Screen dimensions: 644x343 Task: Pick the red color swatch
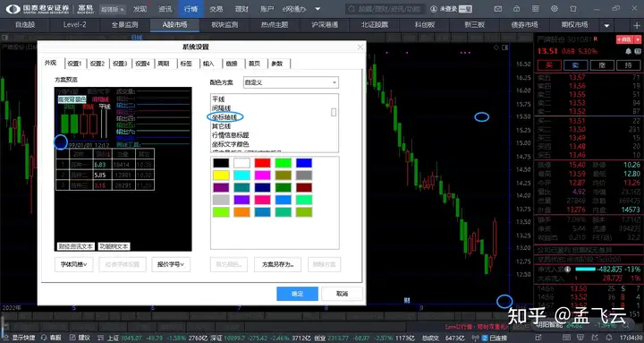click(262, 163)
